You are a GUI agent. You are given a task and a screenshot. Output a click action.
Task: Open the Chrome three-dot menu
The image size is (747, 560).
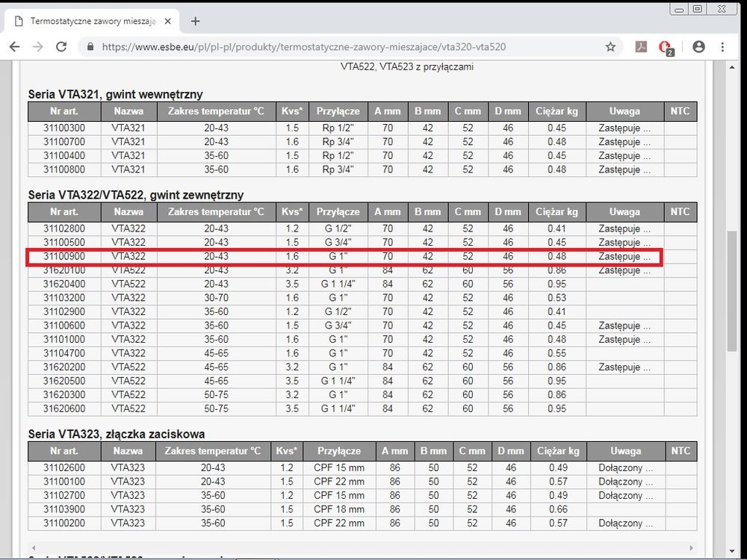pyautogui.click(x=722, y=46)
